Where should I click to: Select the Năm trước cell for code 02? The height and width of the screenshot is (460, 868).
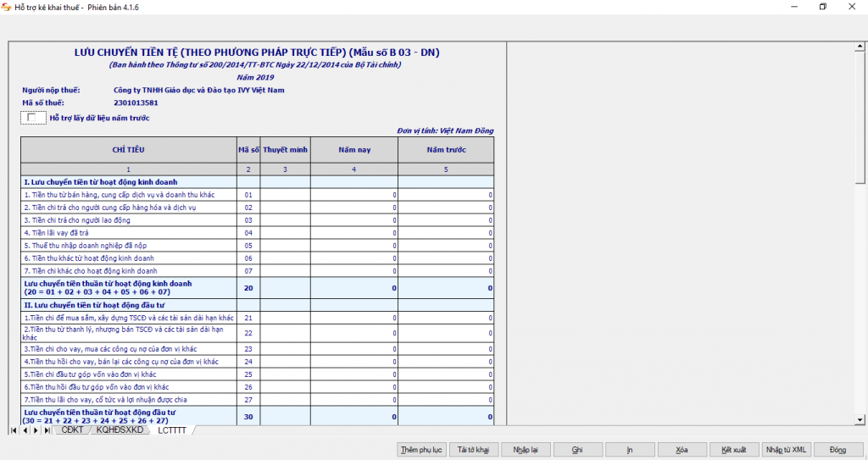446,208
